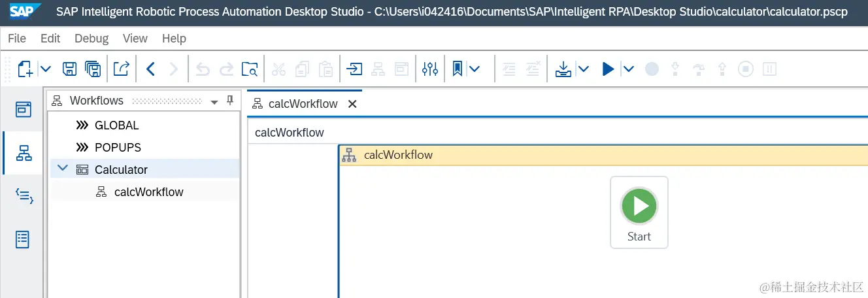Click the Build download-tray toolbar icon
Screen dimensions: 868x298
563,69
